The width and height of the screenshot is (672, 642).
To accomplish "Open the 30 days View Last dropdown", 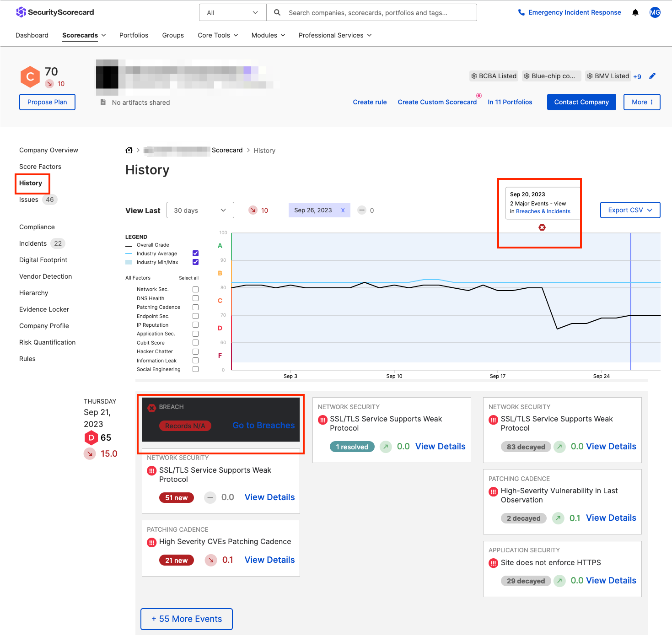I will 200,210.
